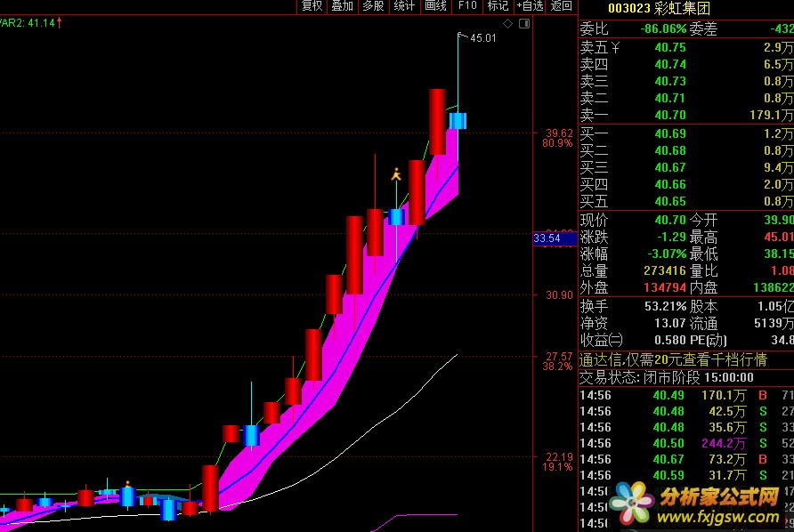Click the latest blue candlestick at top

(458, 121)
